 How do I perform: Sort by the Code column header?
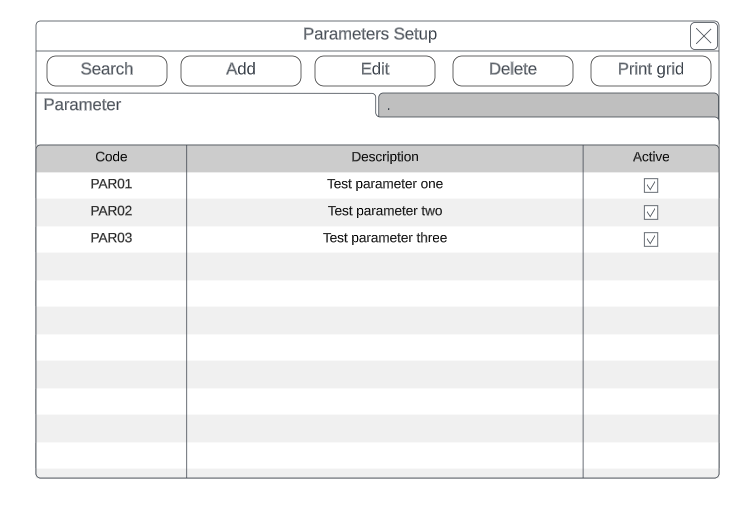(111, 157)
